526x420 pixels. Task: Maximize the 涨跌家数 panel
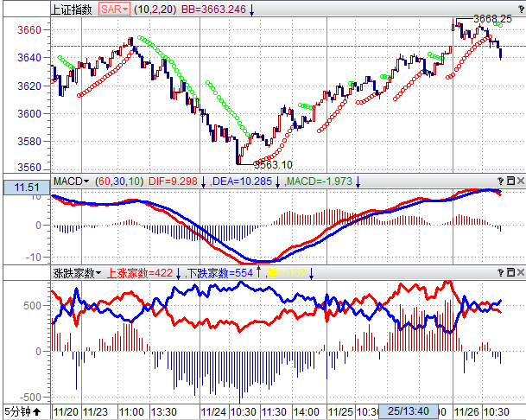tap(510, 272)
